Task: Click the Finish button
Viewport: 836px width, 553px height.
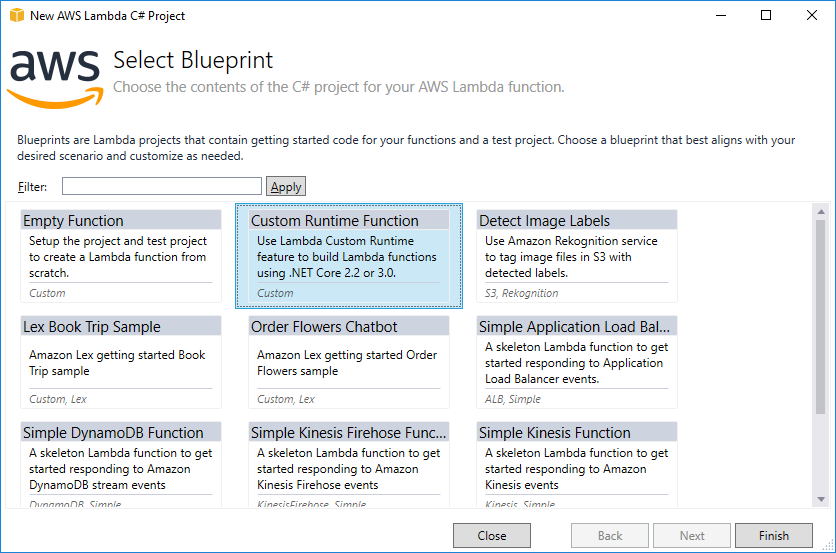Action: (774, 535)
